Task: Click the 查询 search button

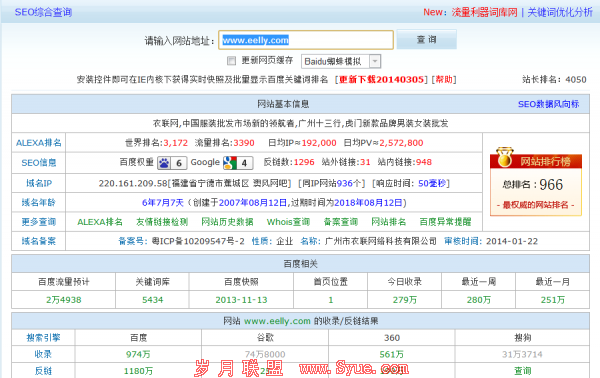Action: click(x=426, y=39)
